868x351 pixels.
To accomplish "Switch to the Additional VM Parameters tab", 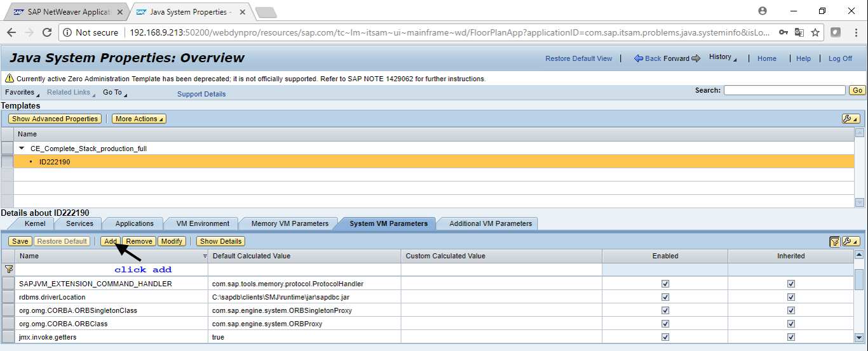I will pos(491,223).
